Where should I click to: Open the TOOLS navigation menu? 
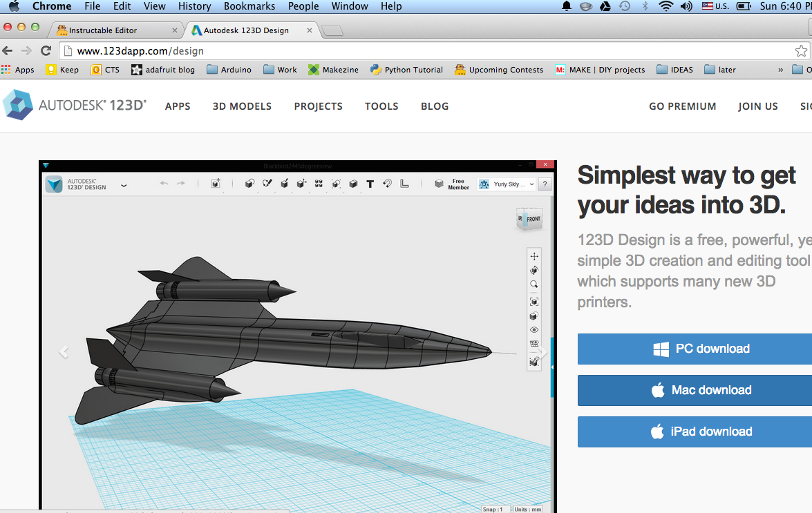[381, 106]
